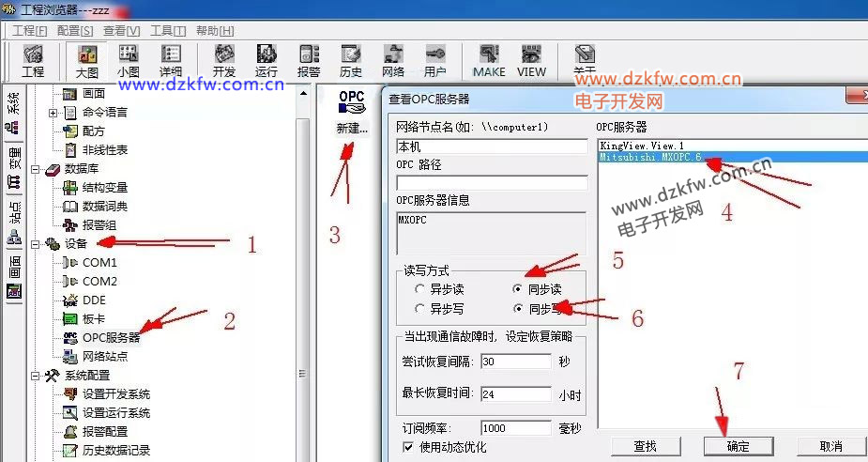Viewport: 868px width, 462px height.
Task: Collapse the 设备 tree node
Action: tap(36, 244)
